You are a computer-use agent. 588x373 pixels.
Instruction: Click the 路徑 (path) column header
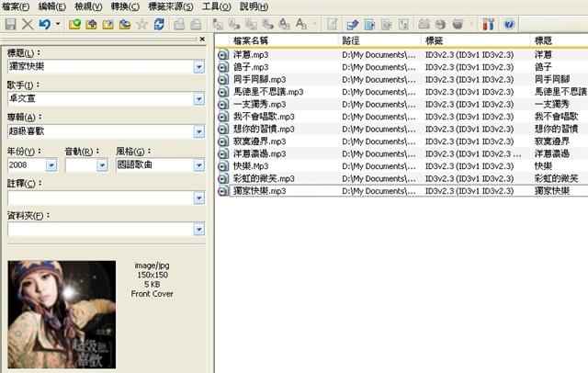[377, 41]
